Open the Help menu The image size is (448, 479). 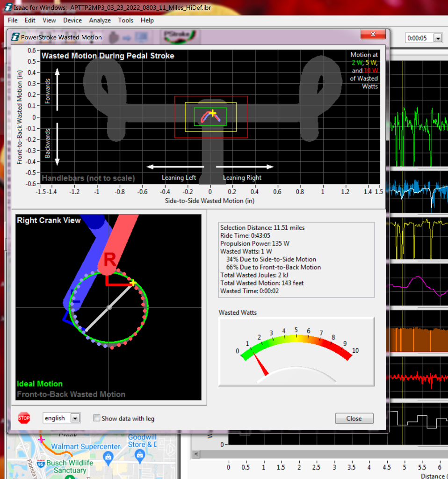(x=147, y=20)
